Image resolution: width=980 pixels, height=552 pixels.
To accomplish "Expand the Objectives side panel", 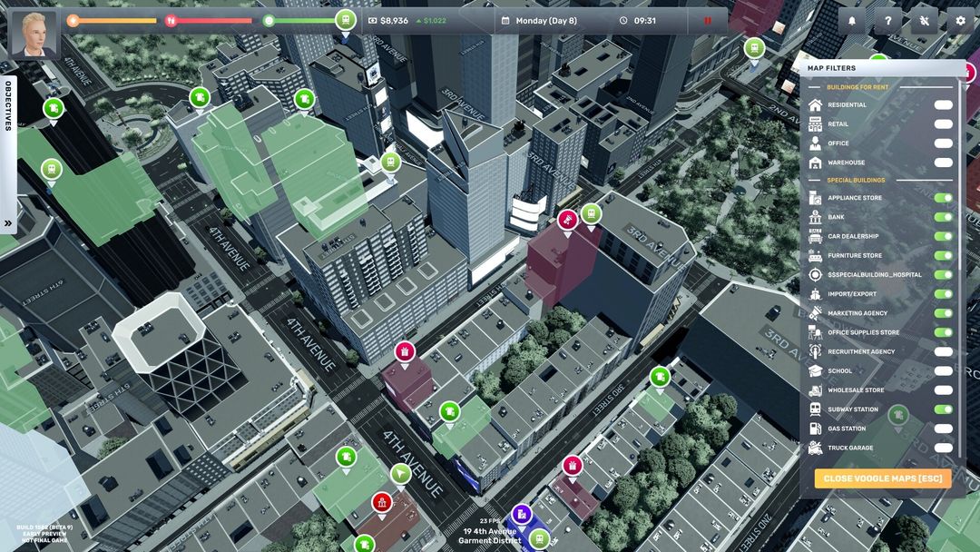I will 8,222.
